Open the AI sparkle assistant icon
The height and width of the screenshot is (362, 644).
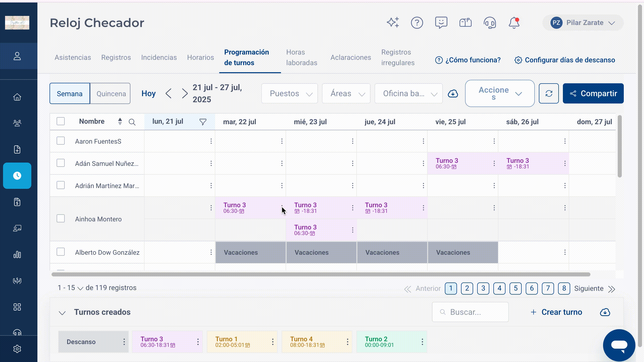(393, 22)
